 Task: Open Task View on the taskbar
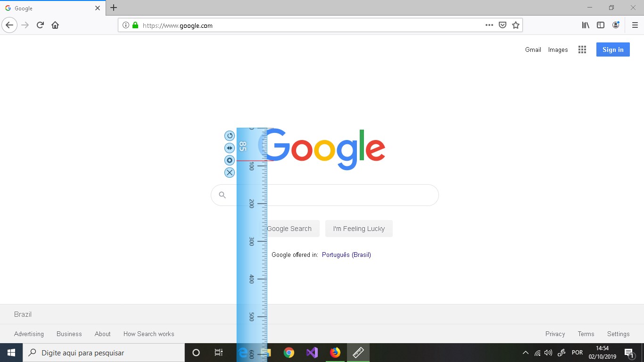pyautogui.click(x=219, y=353)
